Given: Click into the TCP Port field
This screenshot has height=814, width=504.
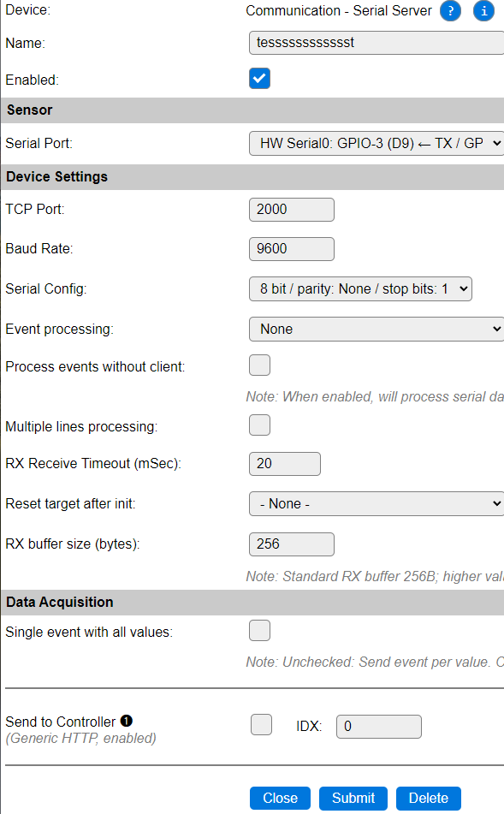Looking at the screenshot, I should coord(292,209).
